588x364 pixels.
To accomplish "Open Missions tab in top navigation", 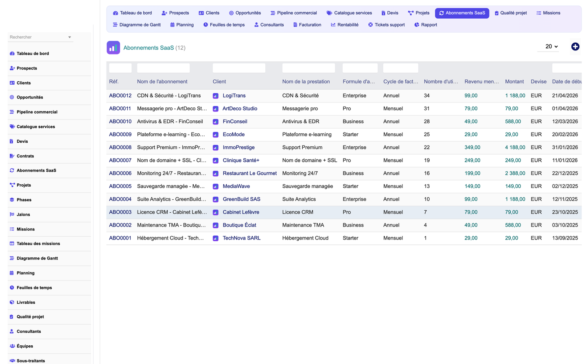I will [x=548, y=13].
